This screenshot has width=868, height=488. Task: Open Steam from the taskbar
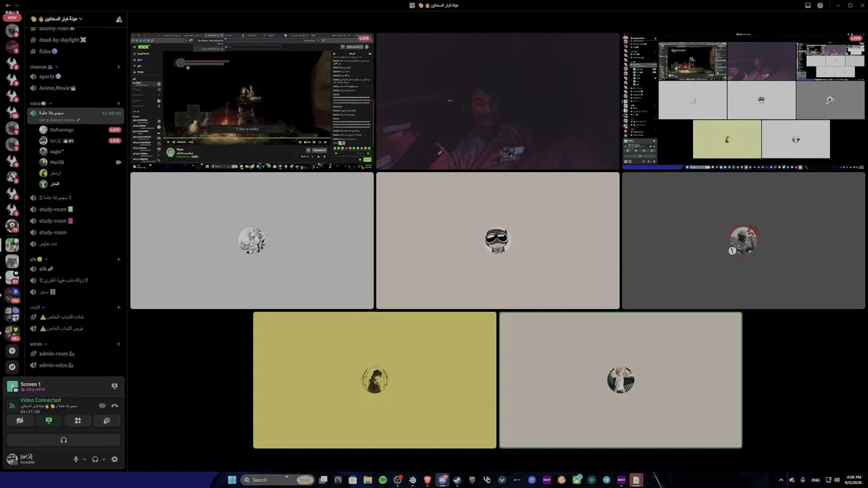(x=457, y=480)
